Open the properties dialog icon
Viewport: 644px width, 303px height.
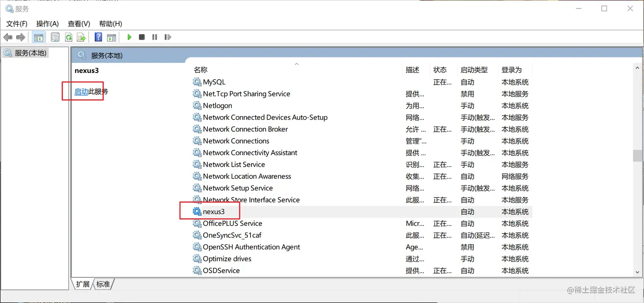[x=55, y=37]
